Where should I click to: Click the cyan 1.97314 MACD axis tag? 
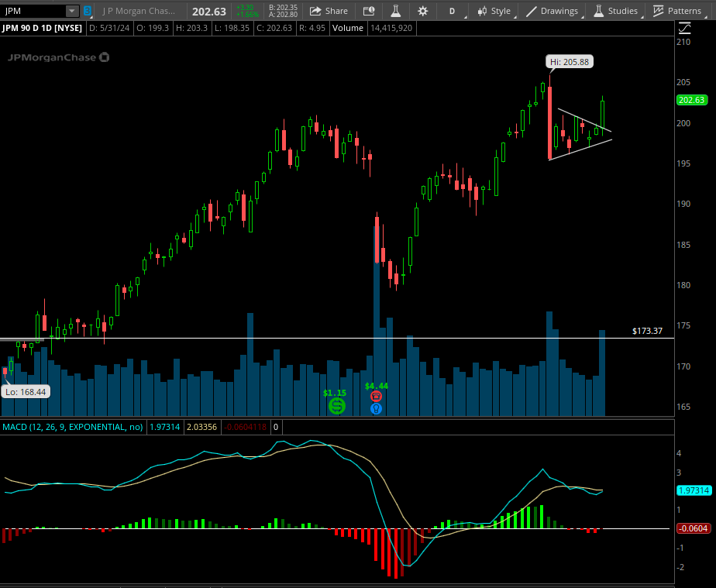[x=694, y=490]
